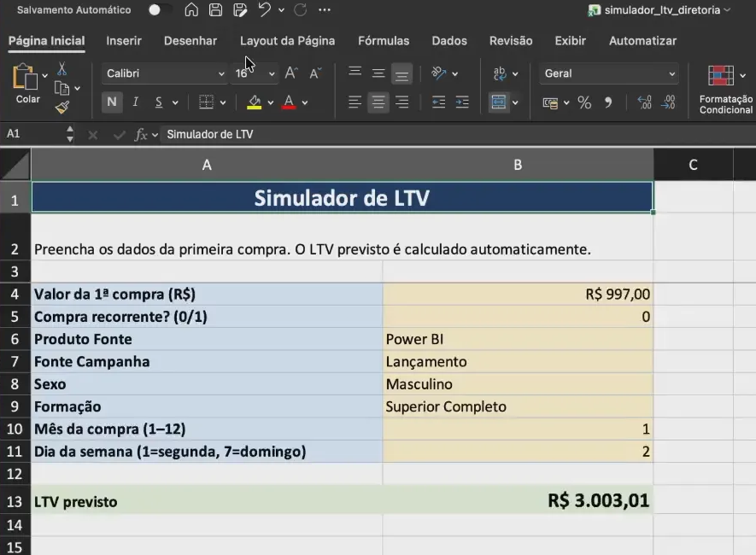
Task: Open the more options ellipsis in title bar
Action: [x=325, y=10]
